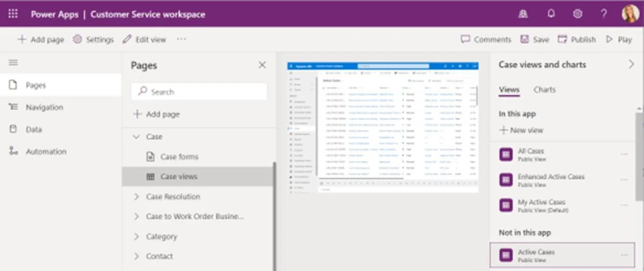Open more options for Active Cases
644x271 pixels.
(x=624, y=255)
